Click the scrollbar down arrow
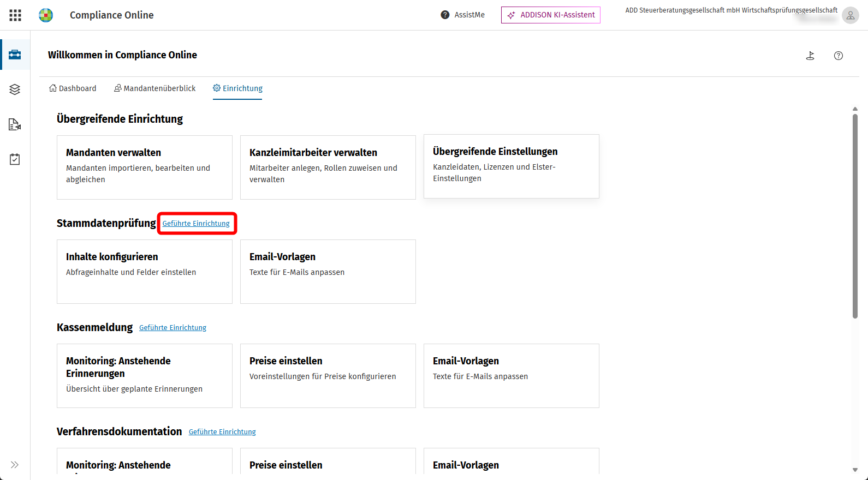Viewport: 868px width, 480px height. pyautogui.click(x=855, y=470)
